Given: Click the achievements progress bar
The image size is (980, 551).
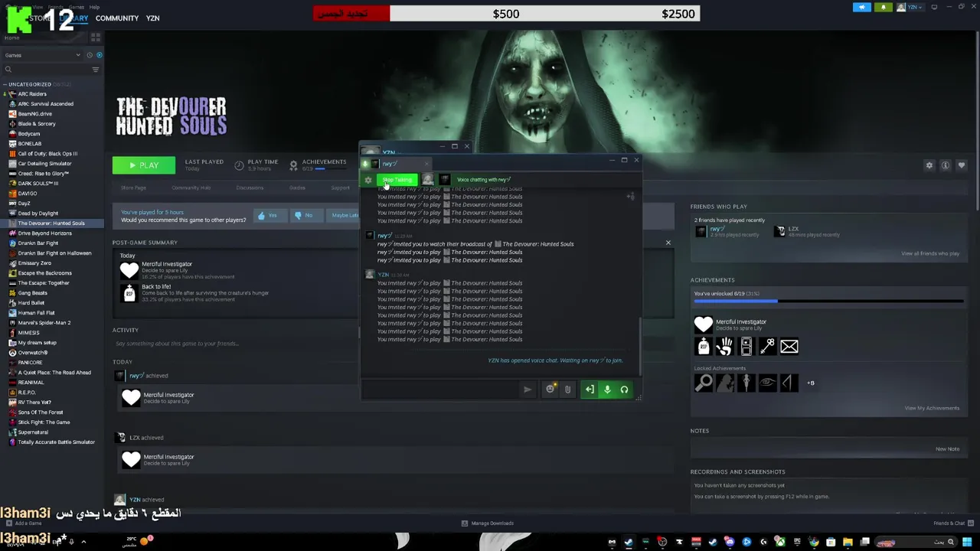Looking at the screenshot, I should click(x=828, y=302).
